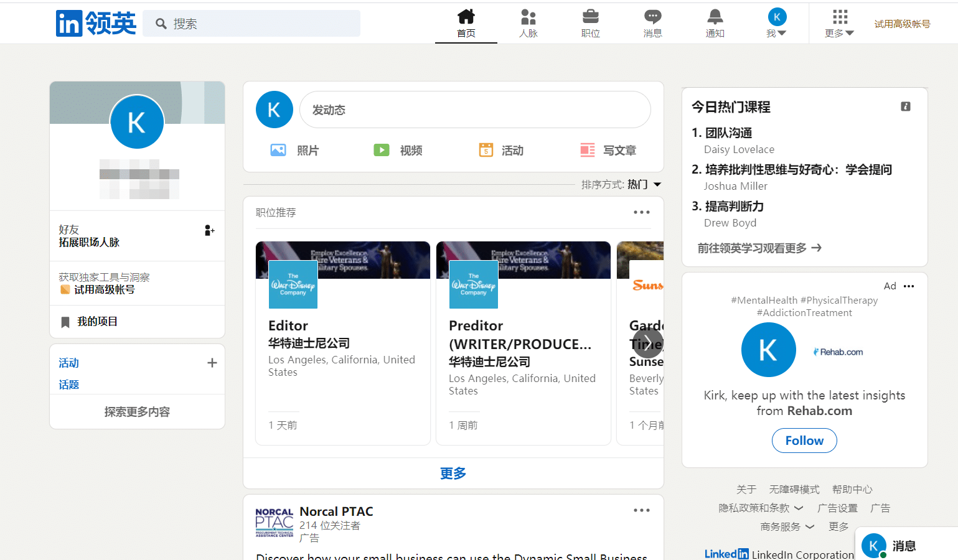Open the 关于 footer link
The height and width of the screenshot is (560, 958).
746,490
